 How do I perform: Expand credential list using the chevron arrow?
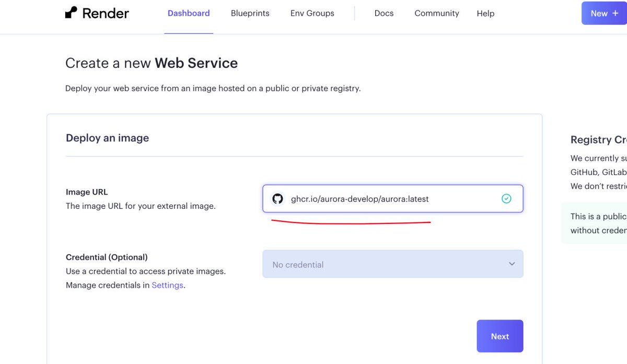[x=512, y=264]
